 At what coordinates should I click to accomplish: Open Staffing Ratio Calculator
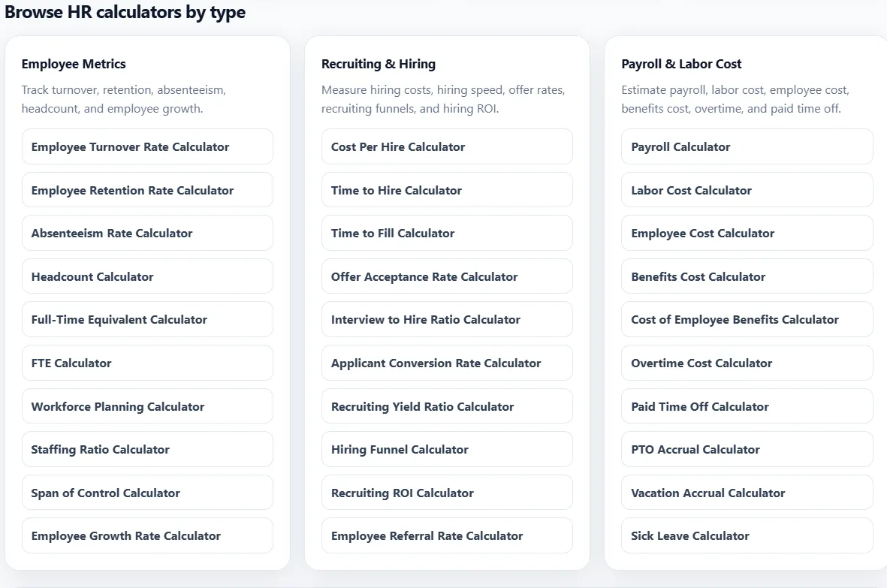point(147,450)
